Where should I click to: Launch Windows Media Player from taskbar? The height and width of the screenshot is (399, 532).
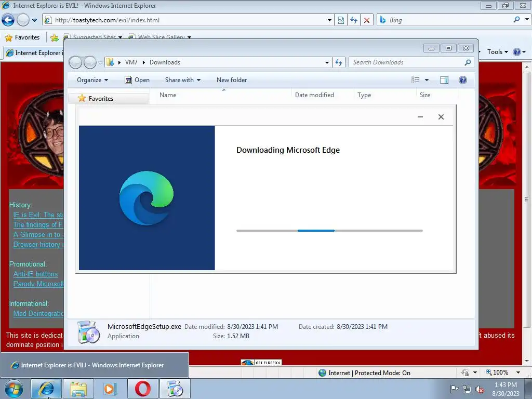point(110,389)
